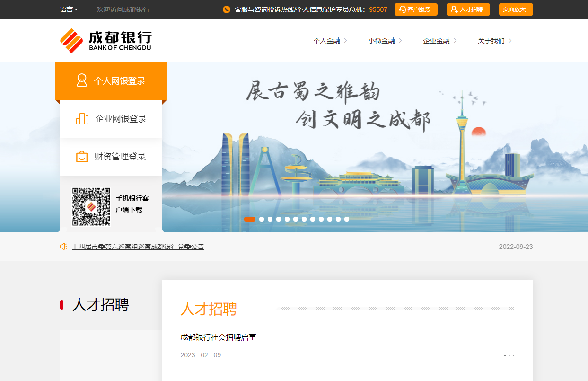588x381 pixels.
Task: Expand chevron next to 小微金融
Action: [x=400, y=41]
